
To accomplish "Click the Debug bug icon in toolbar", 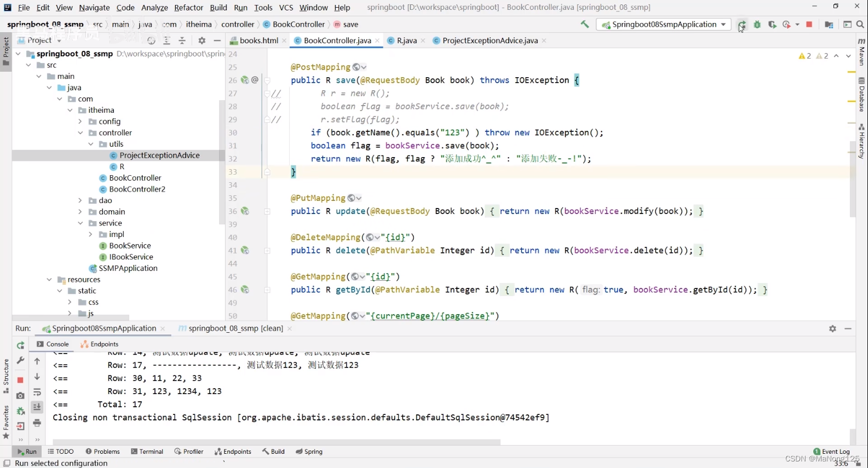I will coord(757,24).
